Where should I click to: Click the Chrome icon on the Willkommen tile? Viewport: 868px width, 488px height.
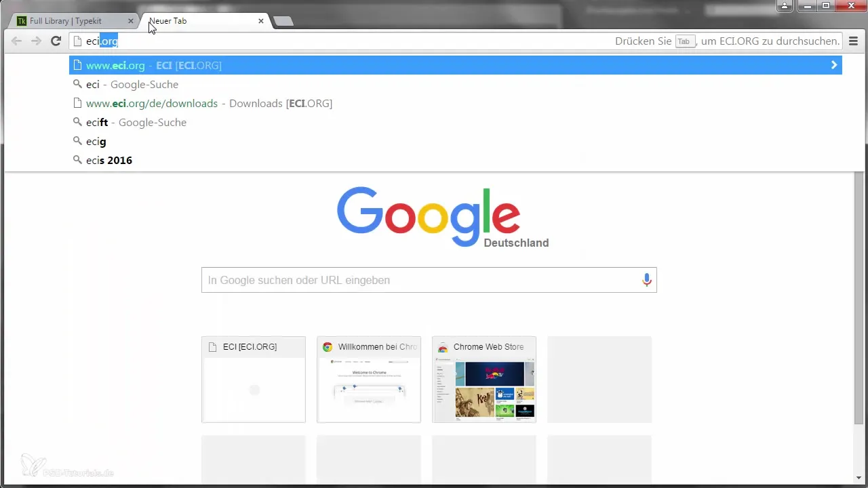328,347
